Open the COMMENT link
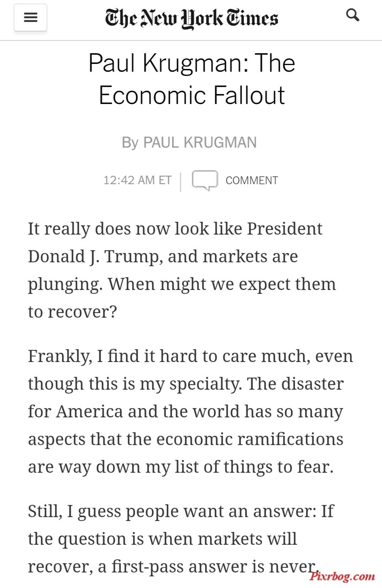 click(252, 180)
